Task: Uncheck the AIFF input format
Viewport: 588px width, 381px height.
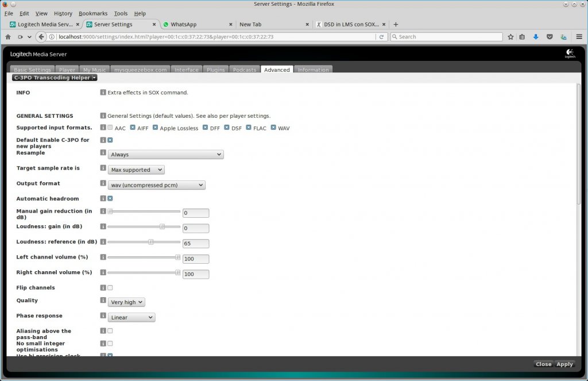Action: [x=133, y=128]
